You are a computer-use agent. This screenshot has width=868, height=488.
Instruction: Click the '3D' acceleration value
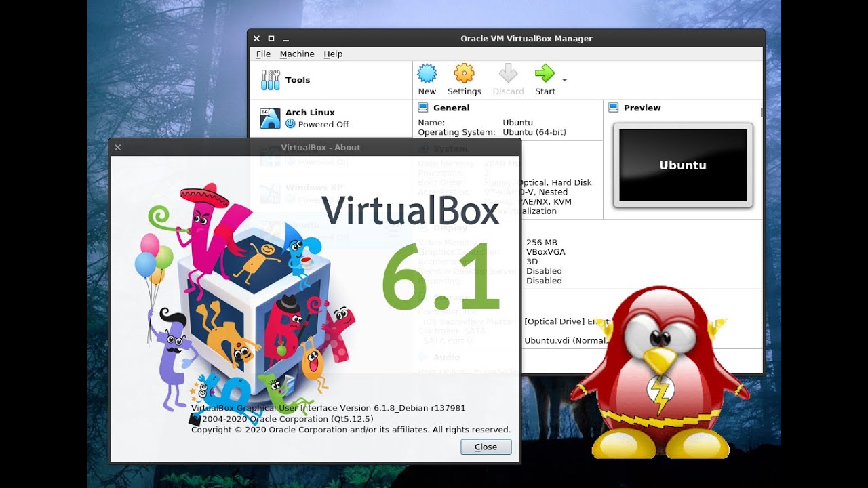click(532, 262)
